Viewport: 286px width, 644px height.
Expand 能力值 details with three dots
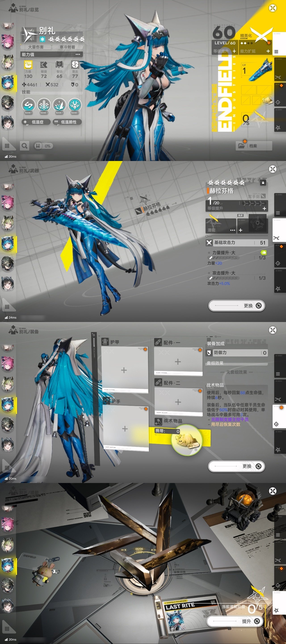pos(78,54)
